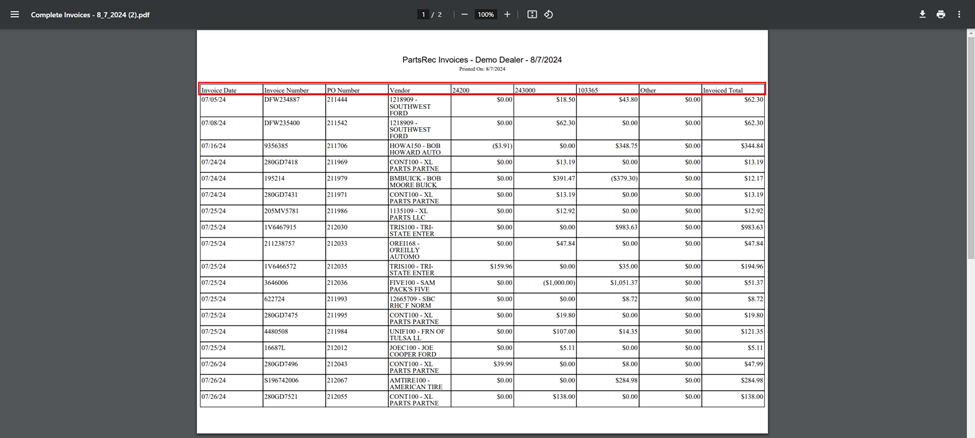Select invoice number 280GD7521

pos(281,396)
